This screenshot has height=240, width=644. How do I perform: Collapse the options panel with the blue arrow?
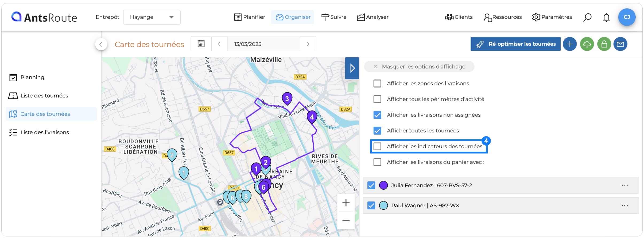pos(352,68)
